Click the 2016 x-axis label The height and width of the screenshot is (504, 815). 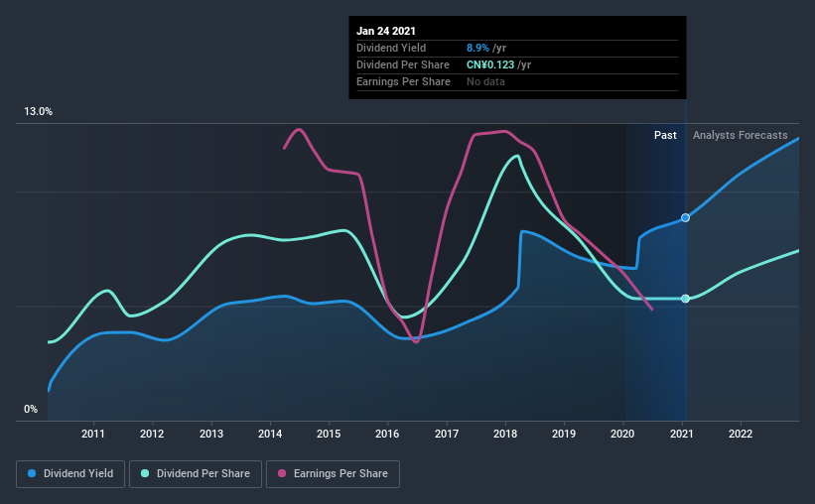pos(387,434)
